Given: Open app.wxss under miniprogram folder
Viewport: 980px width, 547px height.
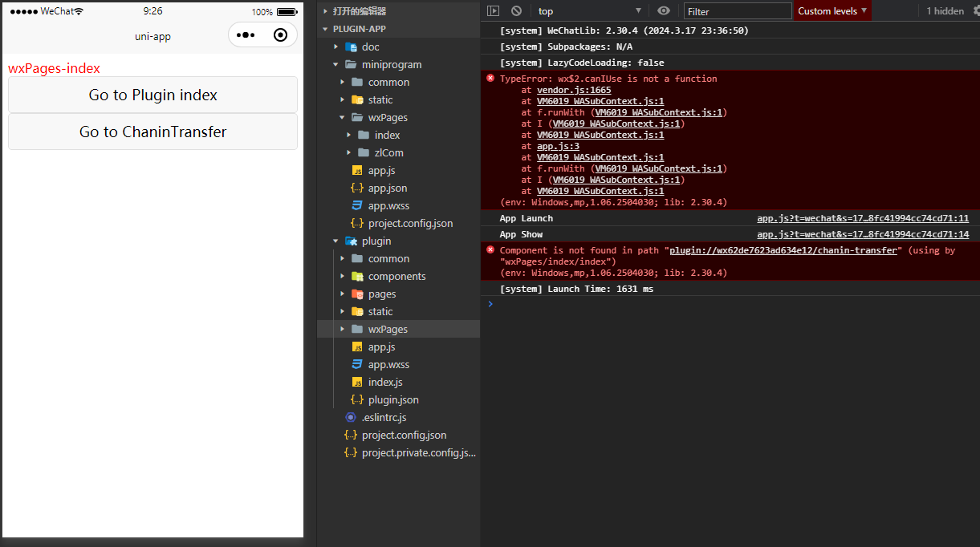Looking at the screenshot, I should pyautogui.click(x=388, y=205).
